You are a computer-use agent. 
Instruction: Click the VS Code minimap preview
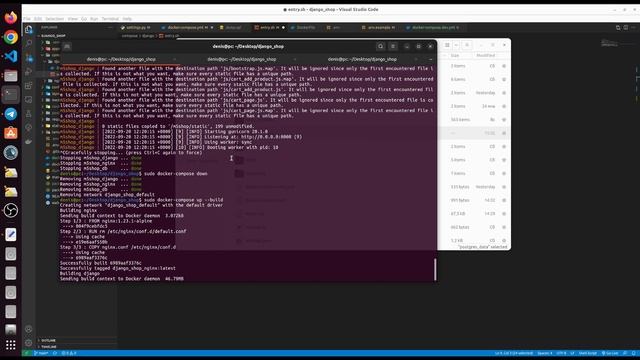(610, 43)
